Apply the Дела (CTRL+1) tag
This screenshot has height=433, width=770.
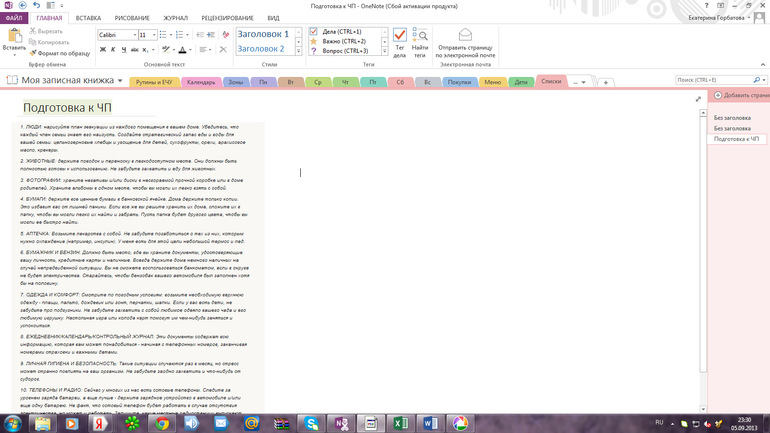(344, 31)
